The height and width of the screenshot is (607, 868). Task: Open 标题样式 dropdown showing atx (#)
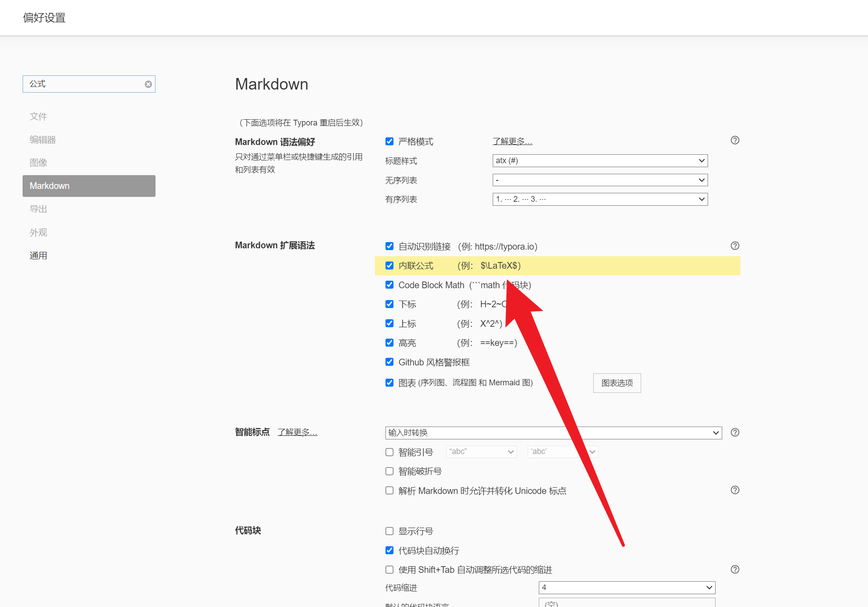[x=600, y=161]
